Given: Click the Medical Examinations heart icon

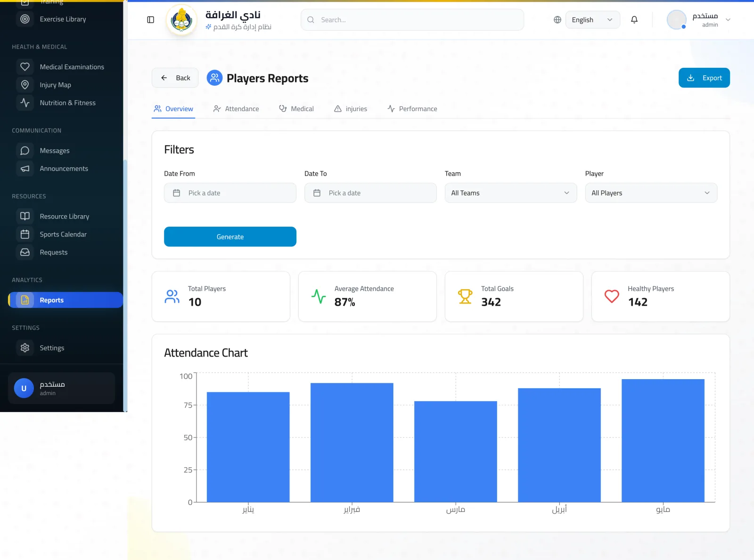Looking at the screenshot, I should (x=25, y=67).
